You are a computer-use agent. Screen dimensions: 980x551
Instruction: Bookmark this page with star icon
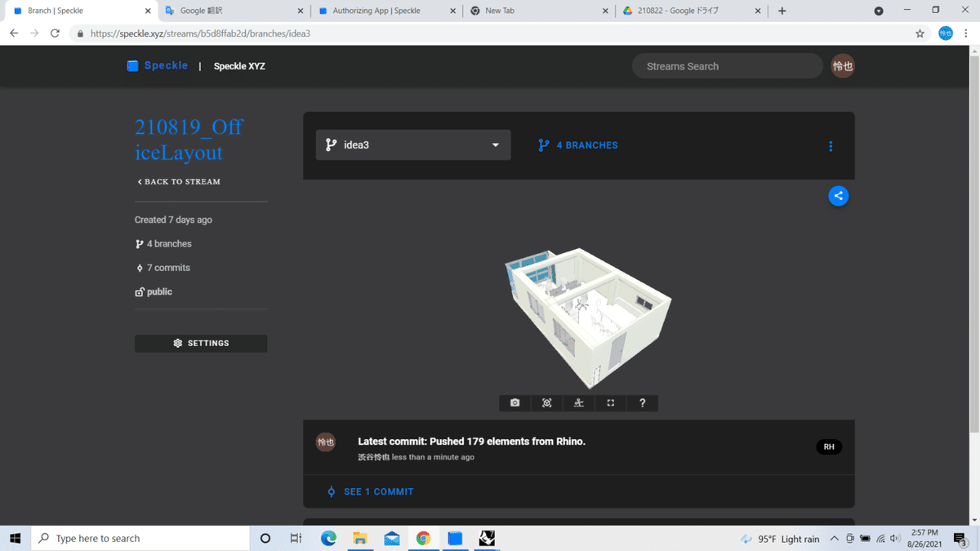[920, 33]
